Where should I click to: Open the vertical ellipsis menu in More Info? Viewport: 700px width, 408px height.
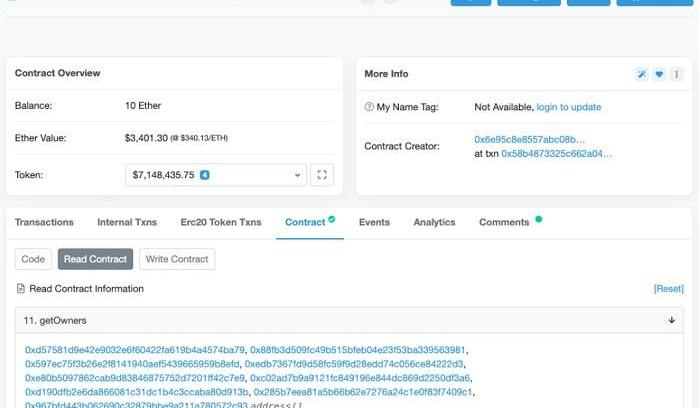[675, 74]
